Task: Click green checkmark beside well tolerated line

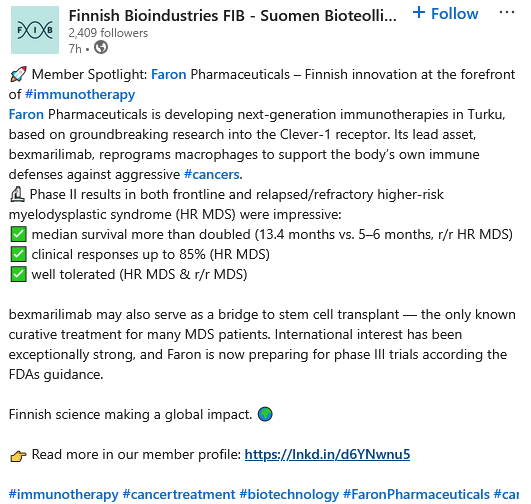Action: tap(18, 274)
